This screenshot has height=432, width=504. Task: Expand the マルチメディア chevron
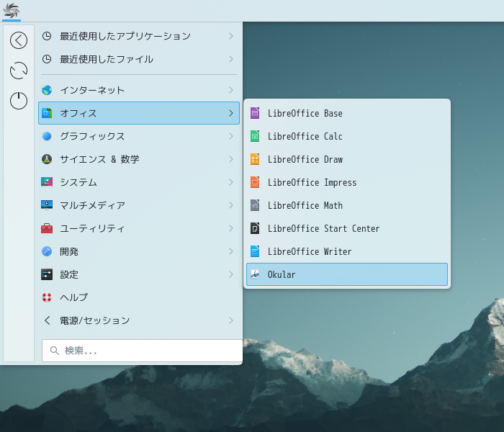tap(231, 205)
